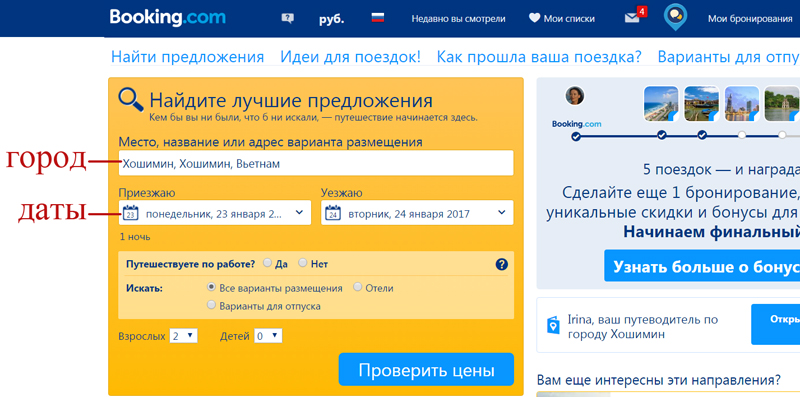Screen dimensions: 800x397
Task: Click Вам еще интересны эти направления? heading
Action: [x=659, y=380]
